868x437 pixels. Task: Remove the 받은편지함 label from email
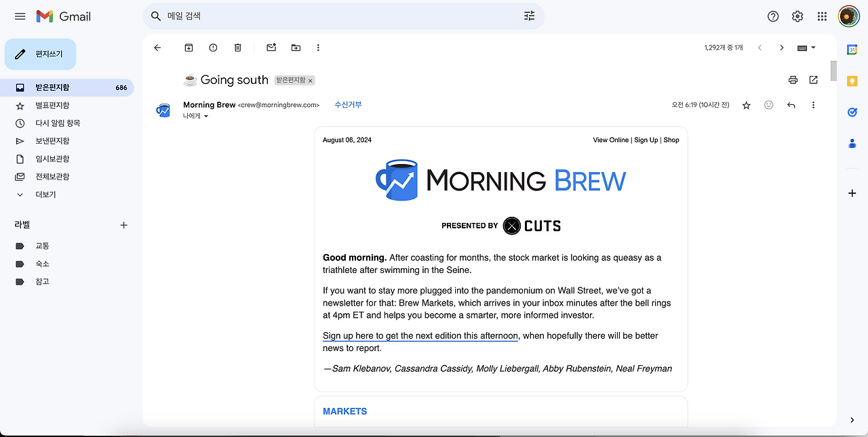coord(311,81)
